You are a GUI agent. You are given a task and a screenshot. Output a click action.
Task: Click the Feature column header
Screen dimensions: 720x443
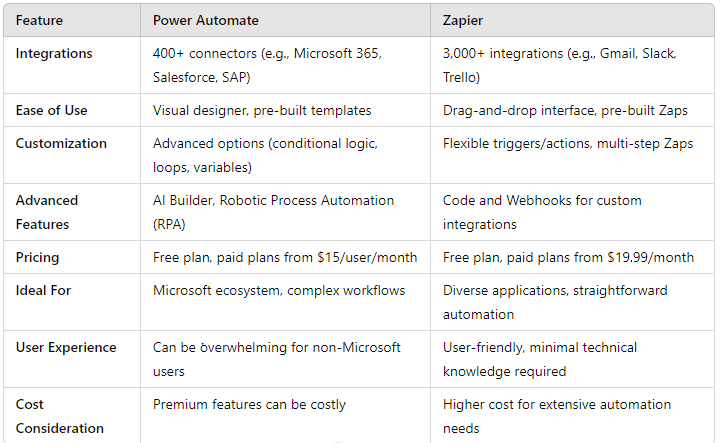click(x=40, y=19)
